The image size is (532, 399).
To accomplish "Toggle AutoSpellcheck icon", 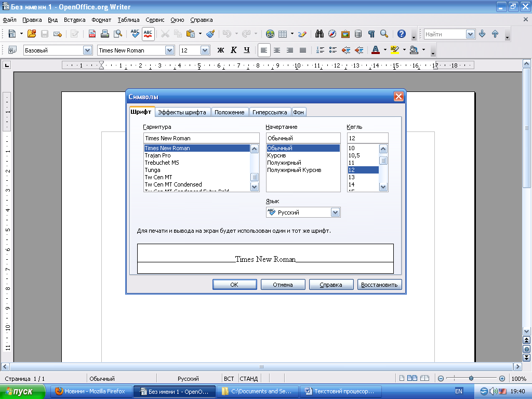I will pyautogui.click(x=148, y=34).
